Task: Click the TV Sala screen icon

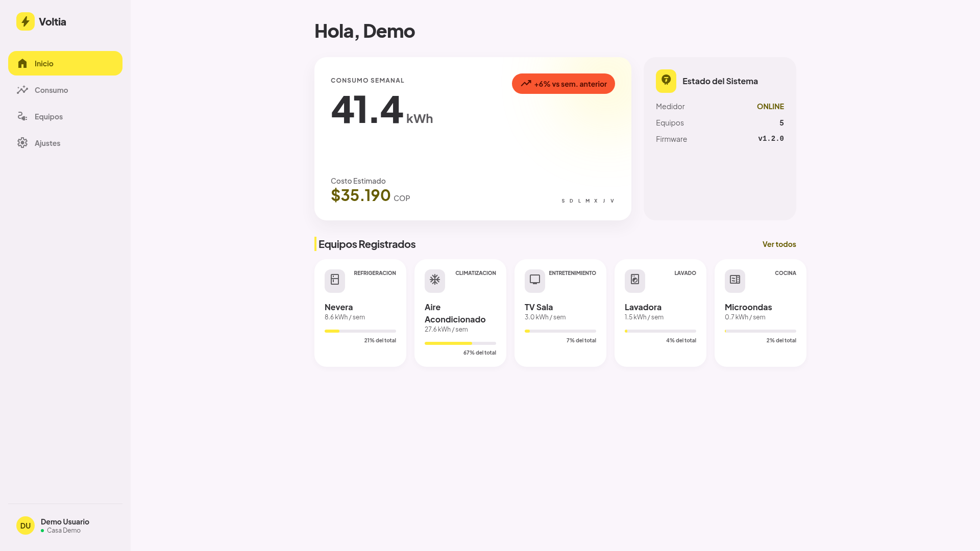Action: tap(535, 281)
